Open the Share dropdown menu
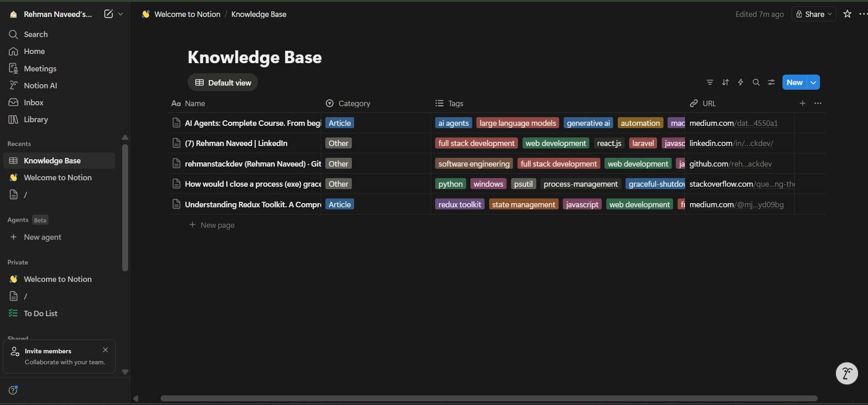 click(x=814, y=14)
